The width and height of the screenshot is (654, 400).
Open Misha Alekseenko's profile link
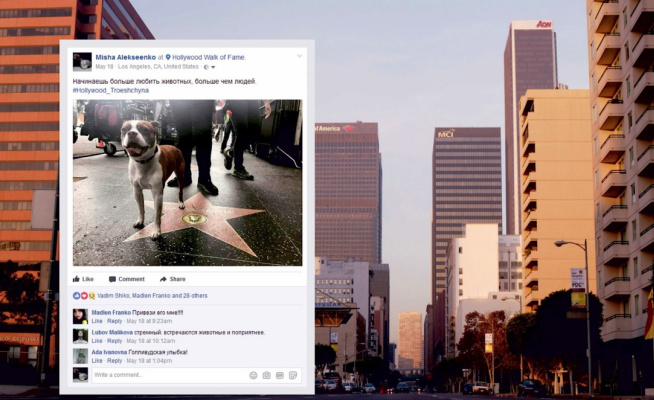coord(124,57)
